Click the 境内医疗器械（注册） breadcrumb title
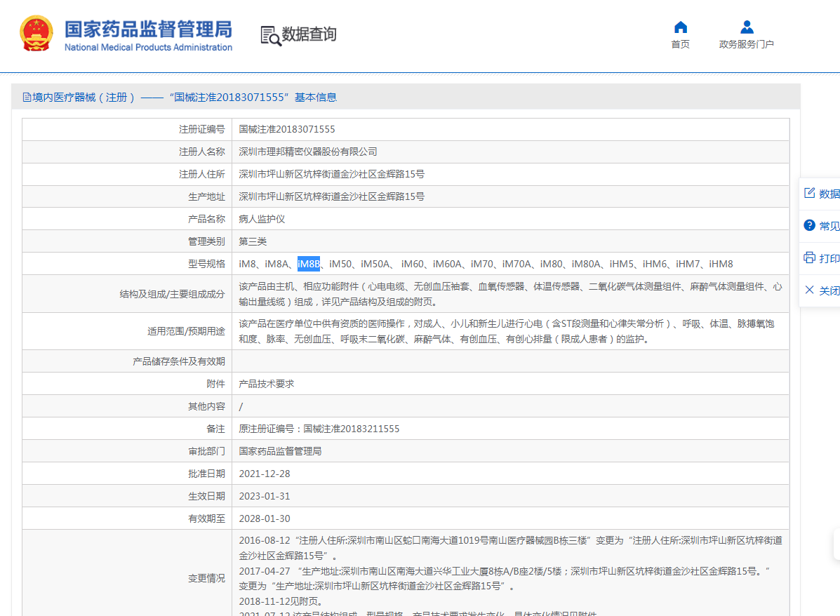 click(83, 98)
